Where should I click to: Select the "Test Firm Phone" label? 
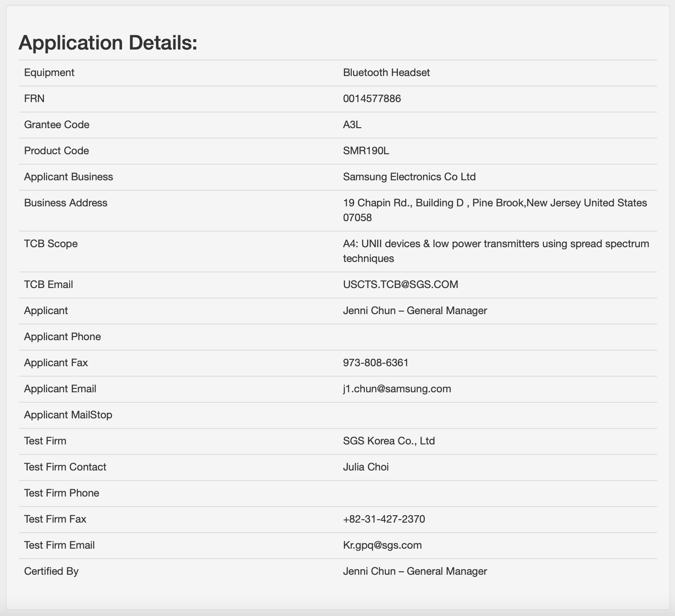[62, 493]
